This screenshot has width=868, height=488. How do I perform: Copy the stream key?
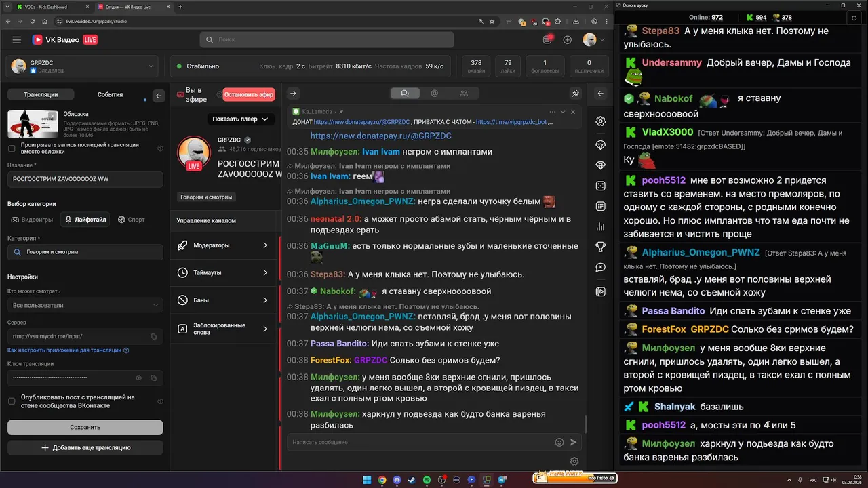(x=154, y=378)
